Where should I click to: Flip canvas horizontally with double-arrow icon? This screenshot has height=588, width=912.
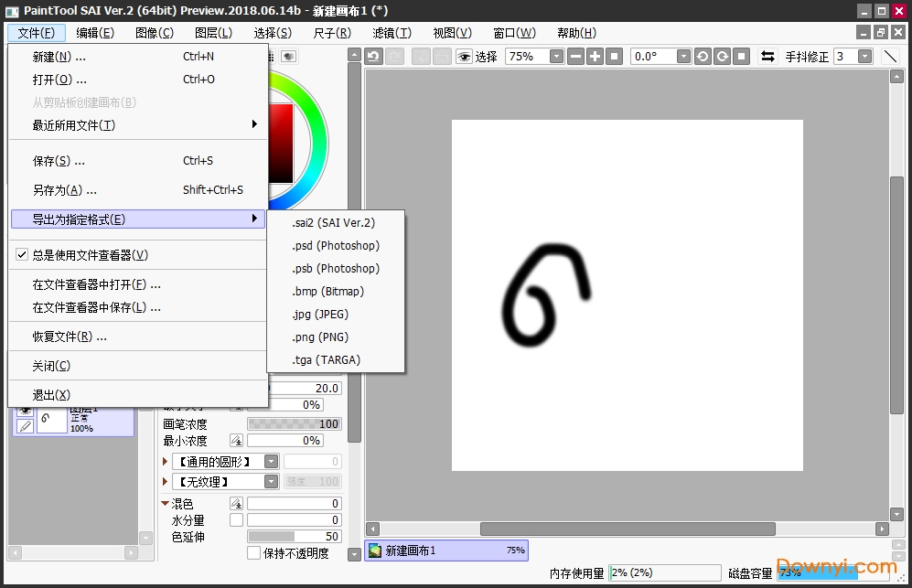pyautogui.click(x=768, y=57)
